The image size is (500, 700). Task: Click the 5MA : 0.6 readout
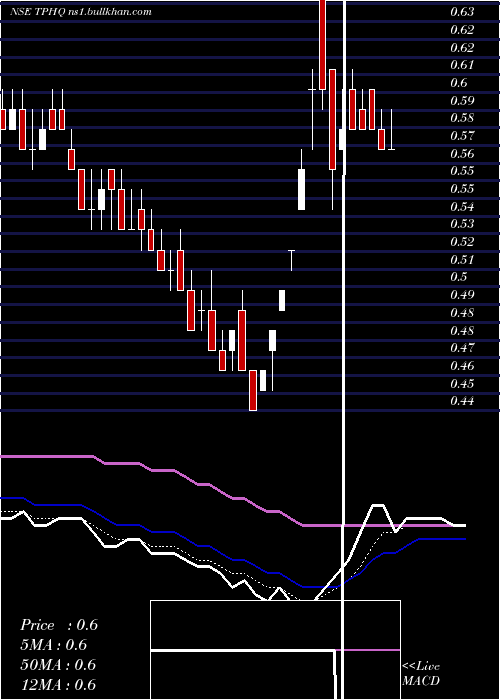click(x=54, y=645)
